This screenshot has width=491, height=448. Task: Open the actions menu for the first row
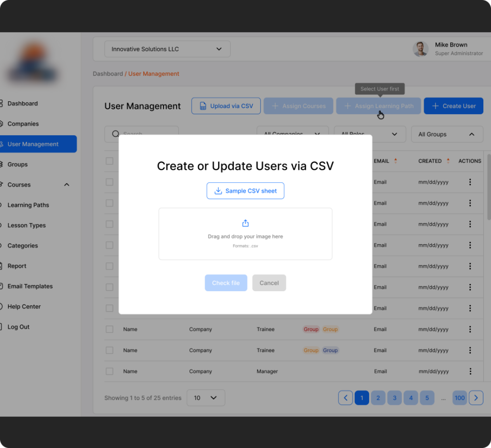tap(470, 182)
